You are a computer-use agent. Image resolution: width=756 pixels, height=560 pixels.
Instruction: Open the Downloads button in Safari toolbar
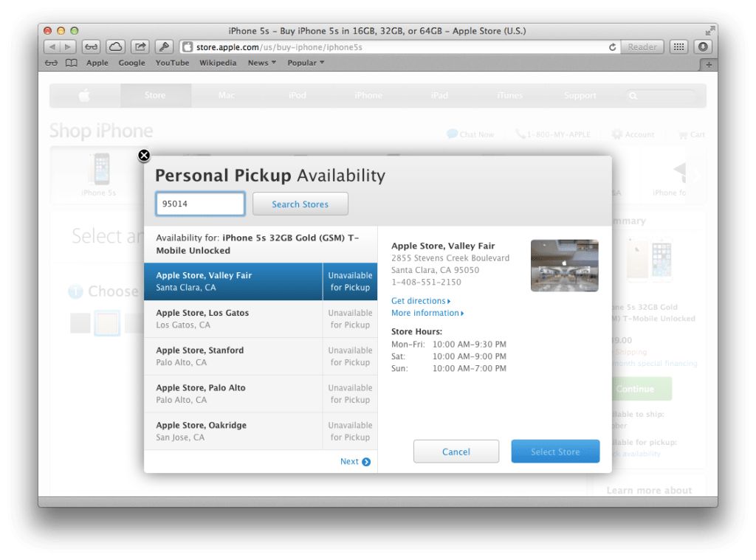click(x=703, y=46)
